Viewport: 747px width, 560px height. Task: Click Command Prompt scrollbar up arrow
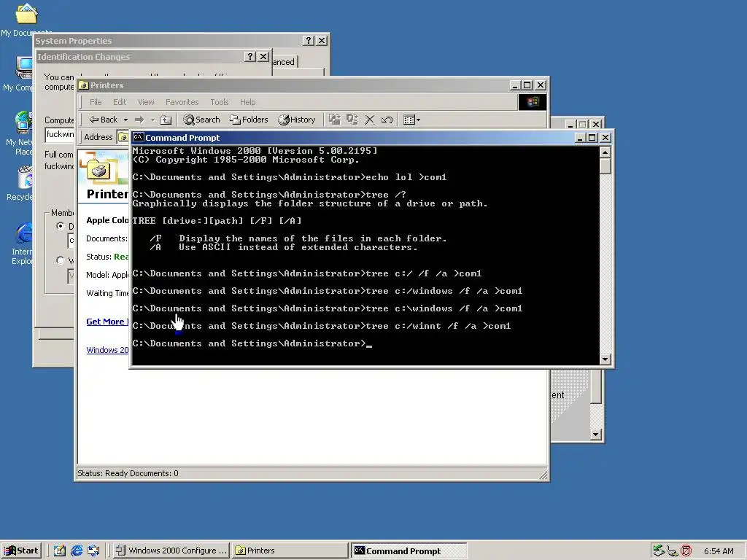pos(605,152)
